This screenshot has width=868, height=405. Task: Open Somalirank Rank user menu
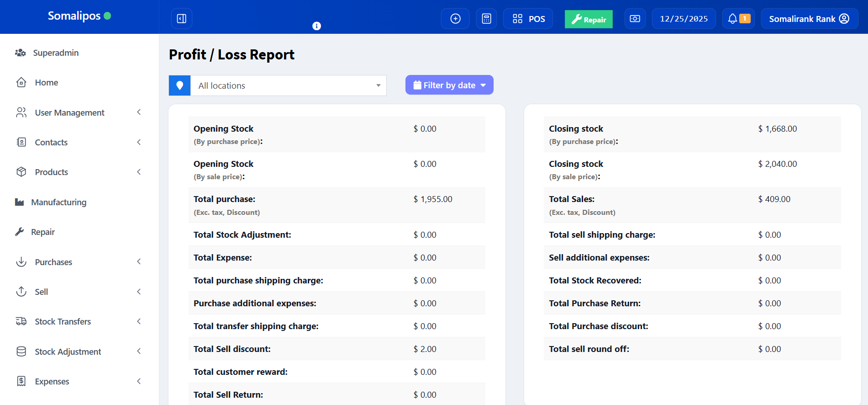[809, 19]
